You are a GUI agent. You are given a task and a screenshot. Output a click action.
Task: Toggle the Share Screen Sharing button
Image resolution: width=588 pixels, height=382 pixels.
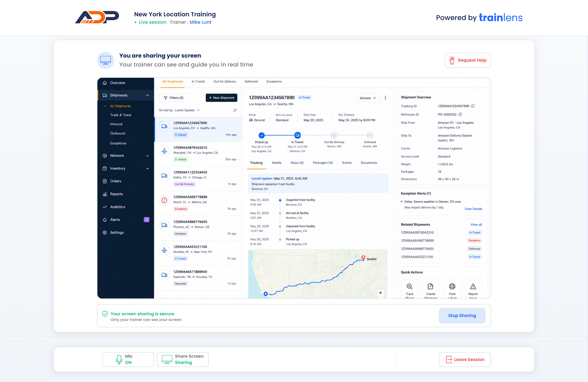pos(183,359)
